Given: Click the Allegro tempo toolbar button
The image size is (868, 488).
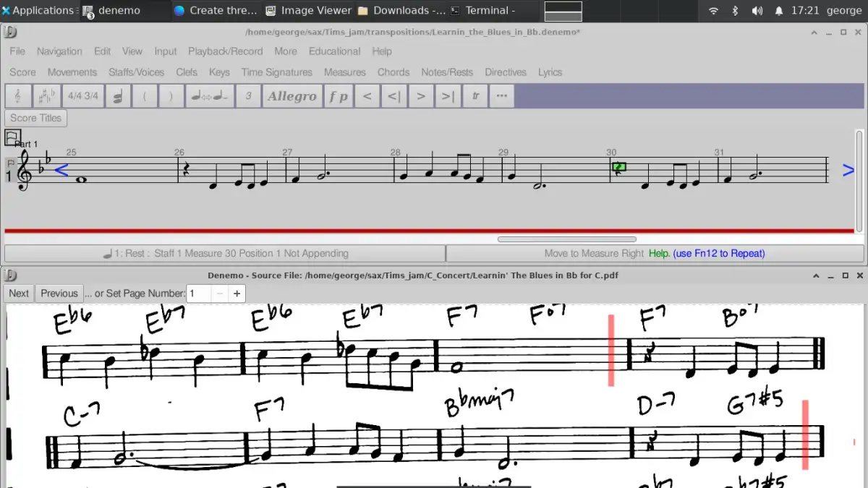Looking at the screenshot, I should tap(292, 96).
